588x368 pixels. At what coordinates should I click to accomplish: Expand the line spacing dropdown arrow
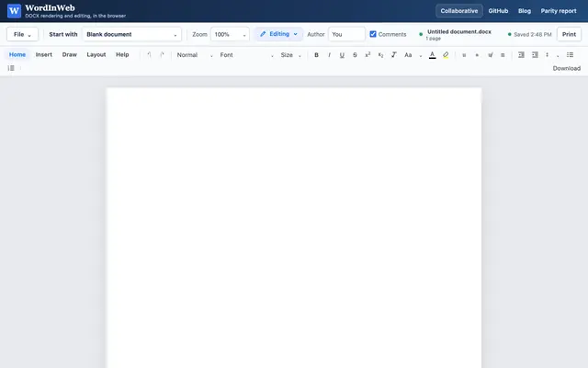558,55
